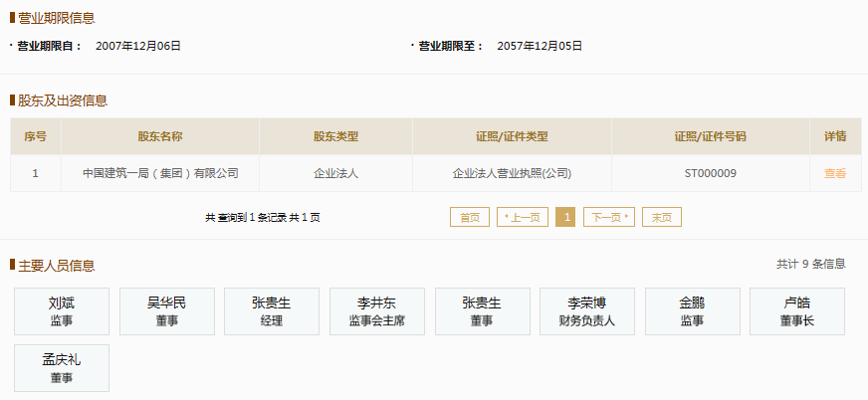Viewport: 868px width, 400px height.
Task: Select personnel card 金鹏 监事
Action: [x=693, y=310]
